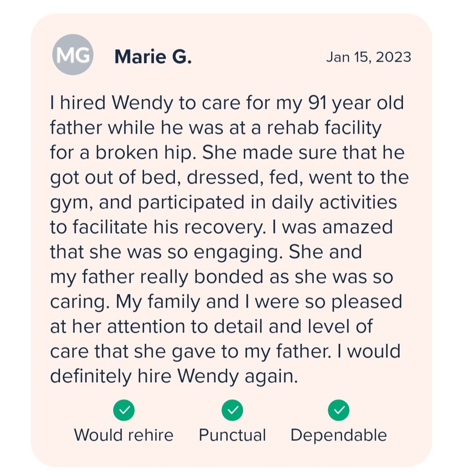Screen dimensions: 463x476
Task: Click the MG avatar circle
Action: pos(72,55)
